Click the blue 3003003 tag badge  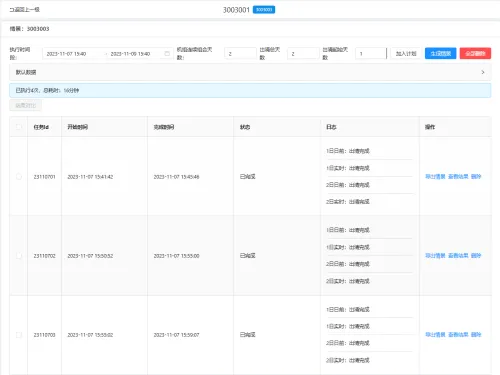(264, 10)
